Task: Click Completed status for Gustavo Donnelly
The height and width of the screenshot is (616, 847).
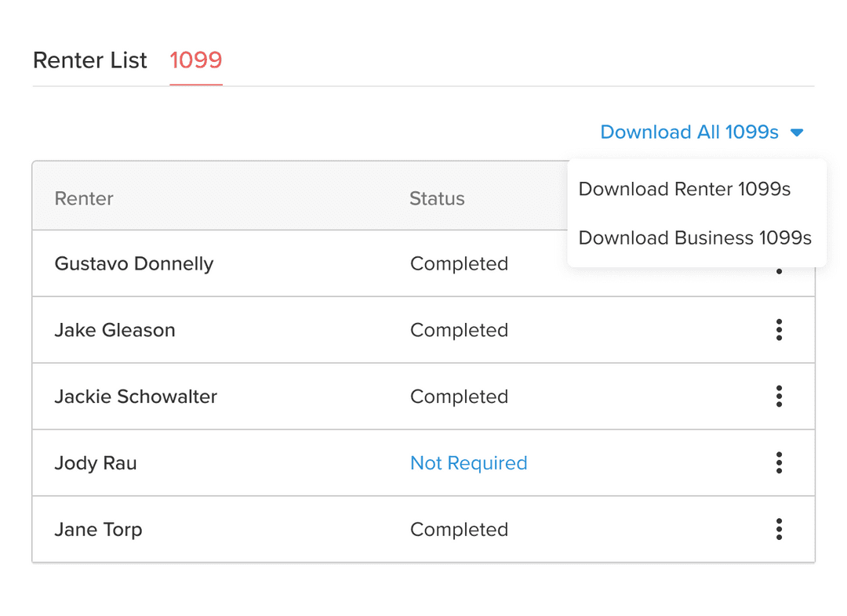Action: (459, 263)
